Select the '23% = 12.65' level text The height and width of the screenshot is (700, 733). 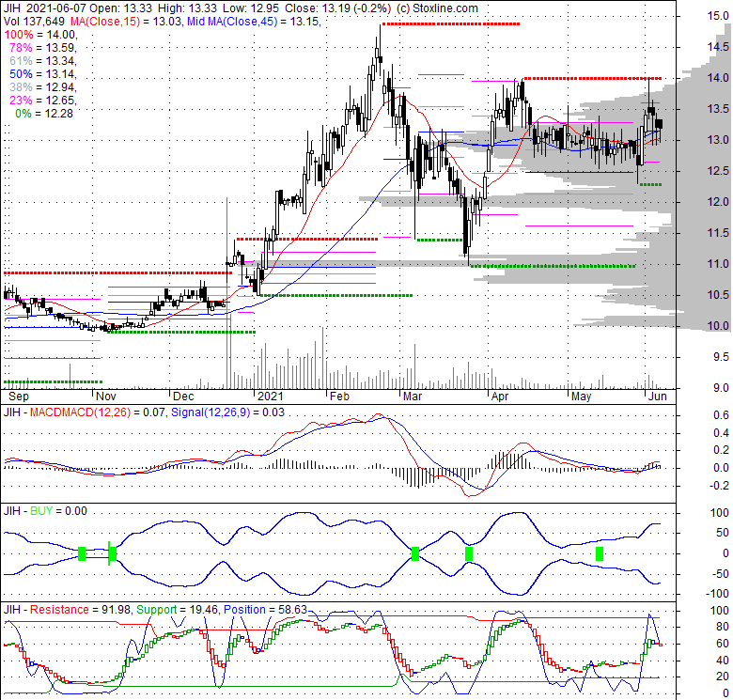pyautogui.click(x=42, y=100)
